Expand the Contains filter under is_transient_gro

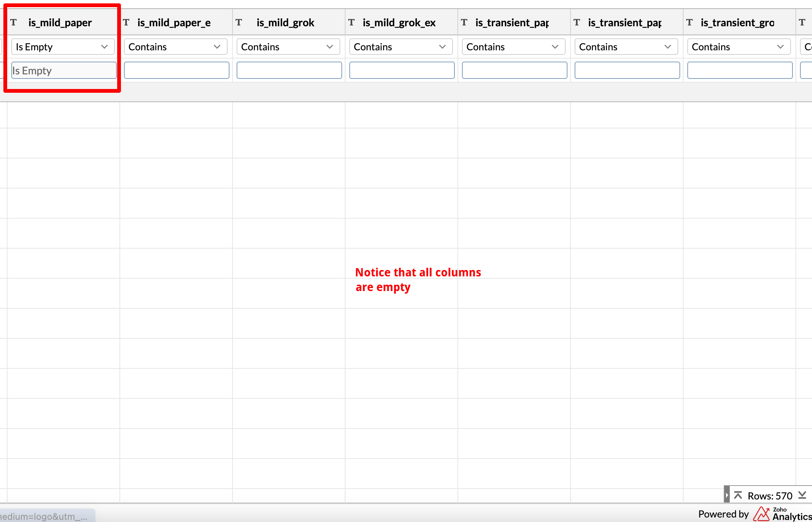click(x=739, y=47)
